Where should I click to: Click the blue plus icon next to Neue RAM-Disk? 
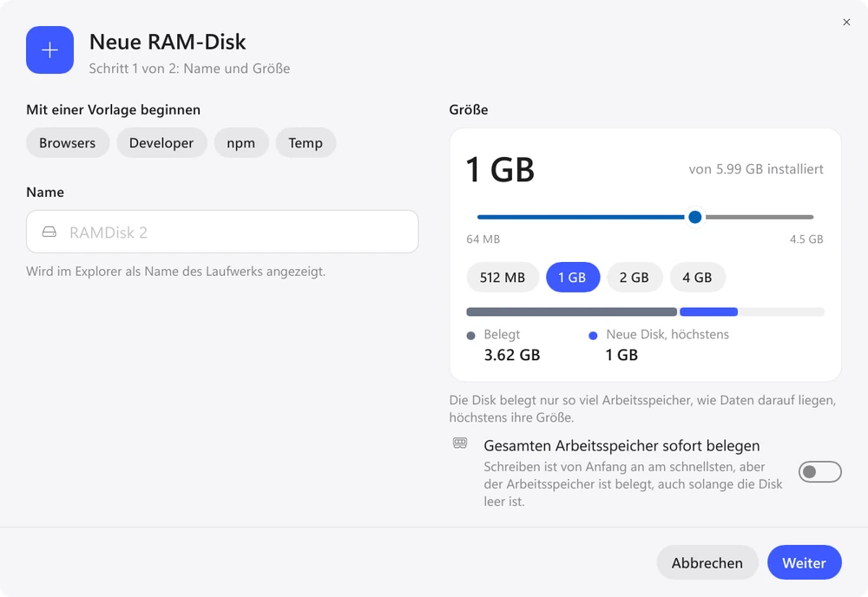coord(49,49)
